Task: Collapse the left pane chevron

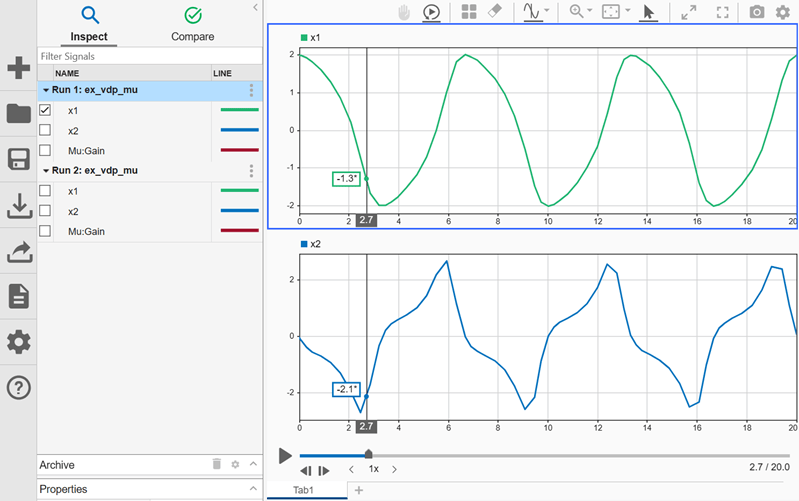Action: coord(255,7)
